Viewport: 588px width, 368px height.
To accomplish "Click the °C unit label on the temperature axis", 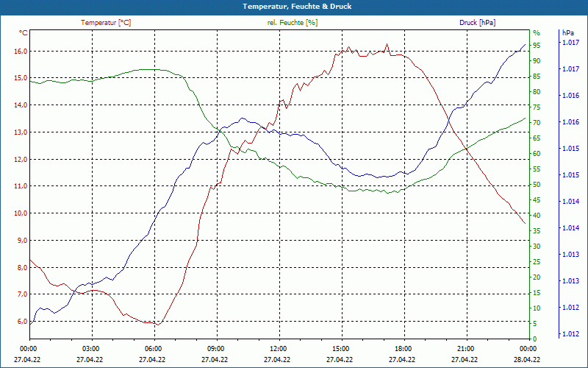I will pos(24,33).
